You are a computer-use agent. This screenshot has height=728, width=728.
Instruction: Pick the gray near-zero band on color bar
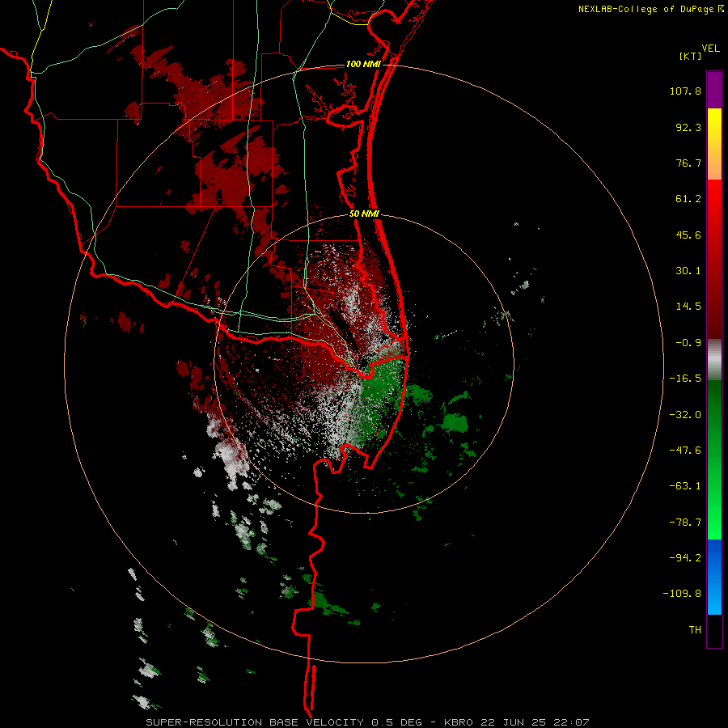tap(714, 359)
